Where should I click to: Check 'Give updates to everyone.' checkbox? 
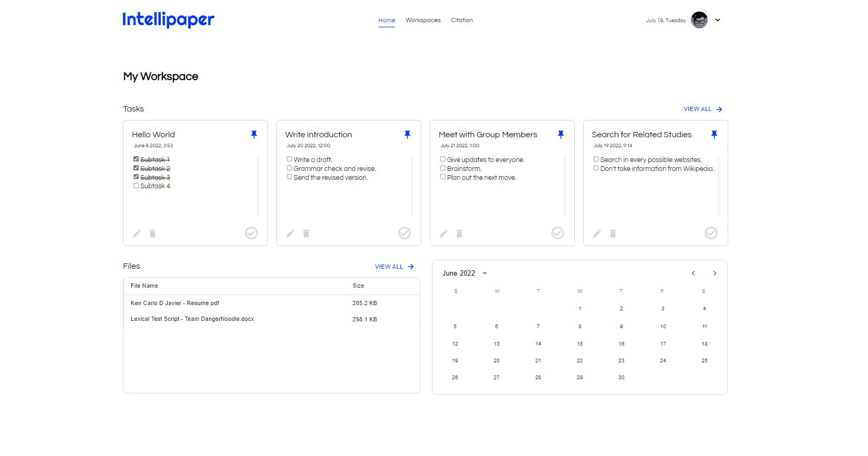[443, 159]
